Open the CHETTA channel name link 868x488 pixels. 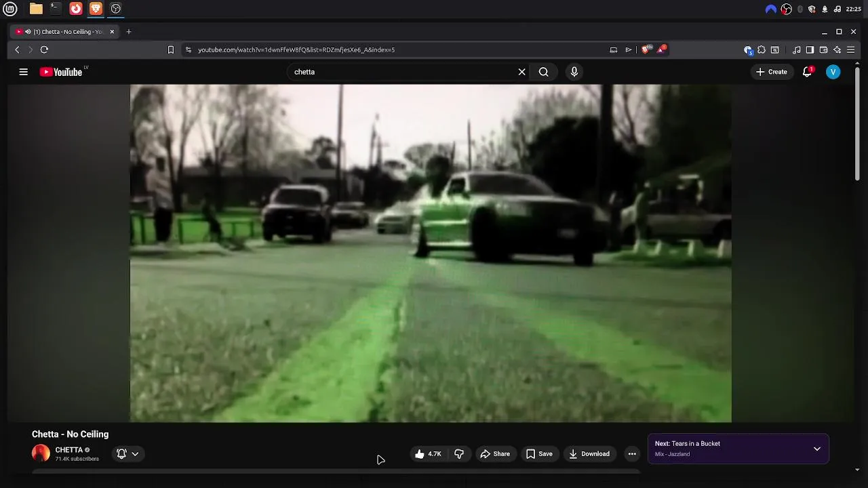click(69, 450)
